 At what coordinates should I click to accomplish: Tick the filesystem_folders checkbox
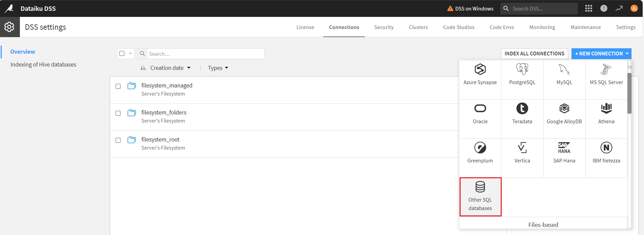[x=118, y=113]
